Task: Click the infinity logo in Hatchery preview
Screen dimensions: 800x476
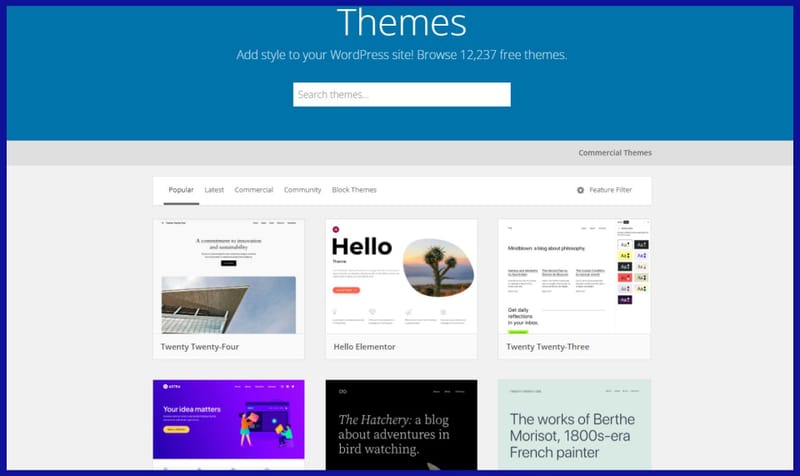Action: pyautogui.click(x=342, y=391)
